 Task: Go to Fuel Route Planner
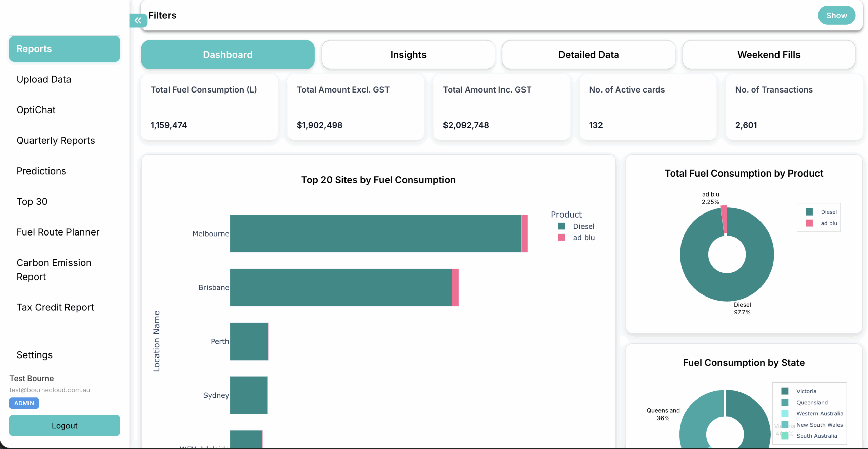click(x=58, y=232)
